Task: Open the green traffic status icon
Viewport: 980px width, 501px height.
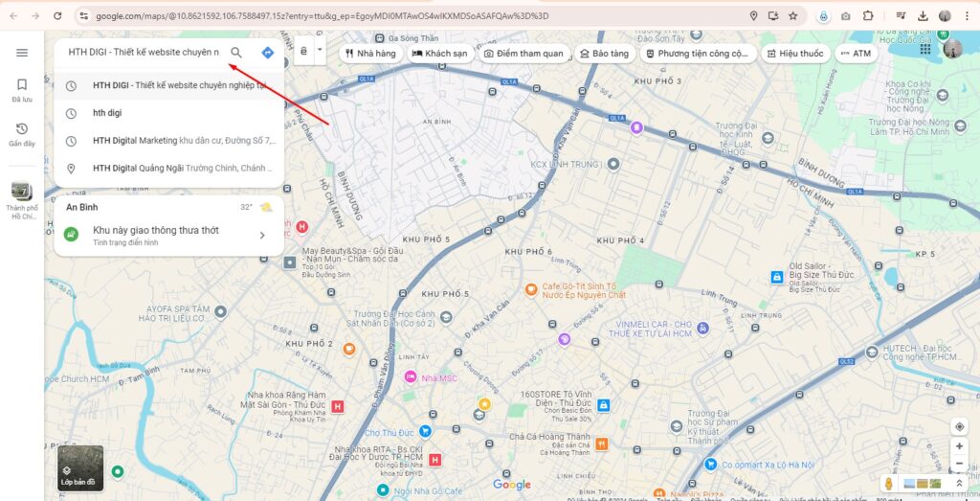Action: [71, 235]
